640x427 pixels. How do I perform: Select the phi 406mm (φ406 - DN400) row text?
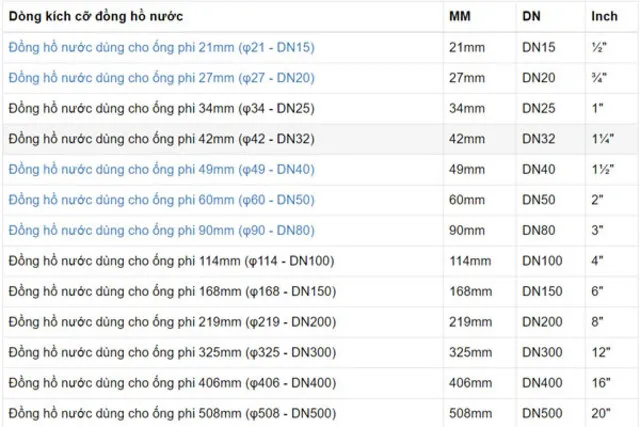171,383
